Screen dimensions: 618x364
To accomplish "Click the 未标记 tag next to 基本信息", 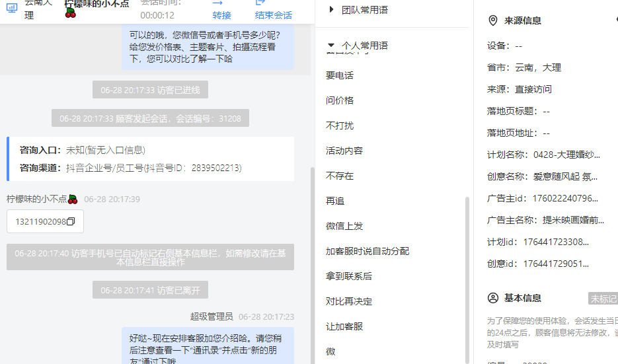I will pyautogui.click(x=603, y=299).
